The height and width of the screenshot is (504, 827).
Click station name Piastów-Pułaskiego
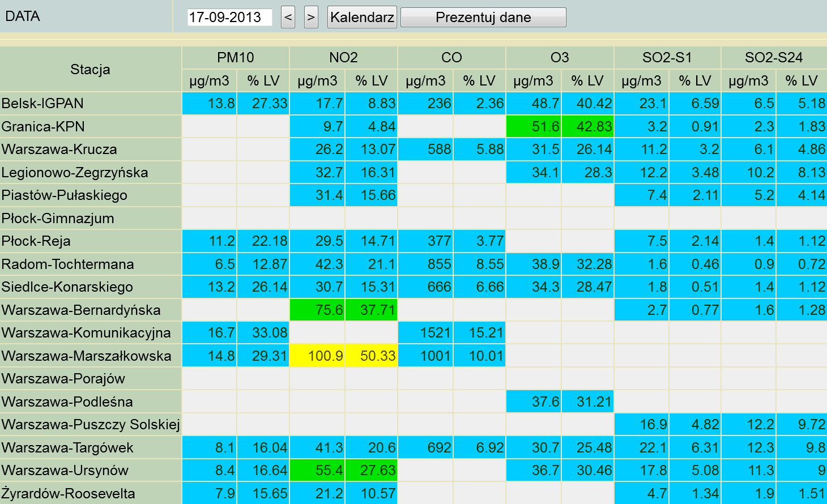click(65, 195)
